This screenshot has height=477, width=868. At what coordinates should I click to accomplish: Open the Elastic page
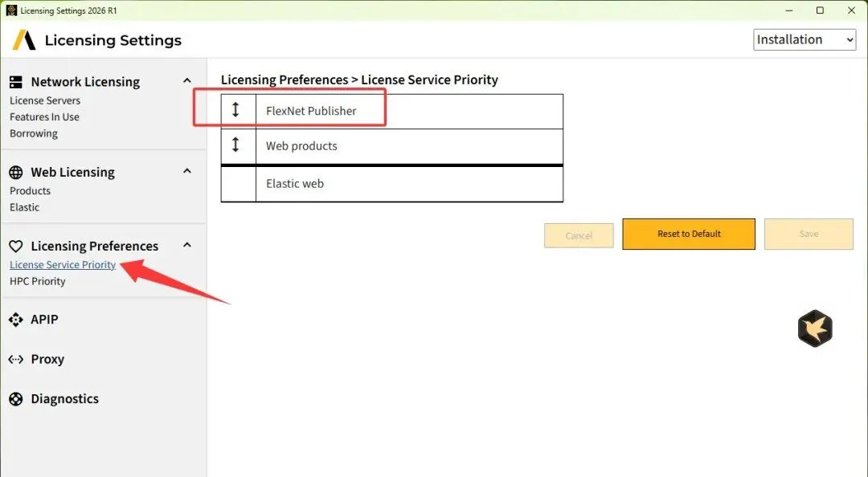click(x=24, y=207)
